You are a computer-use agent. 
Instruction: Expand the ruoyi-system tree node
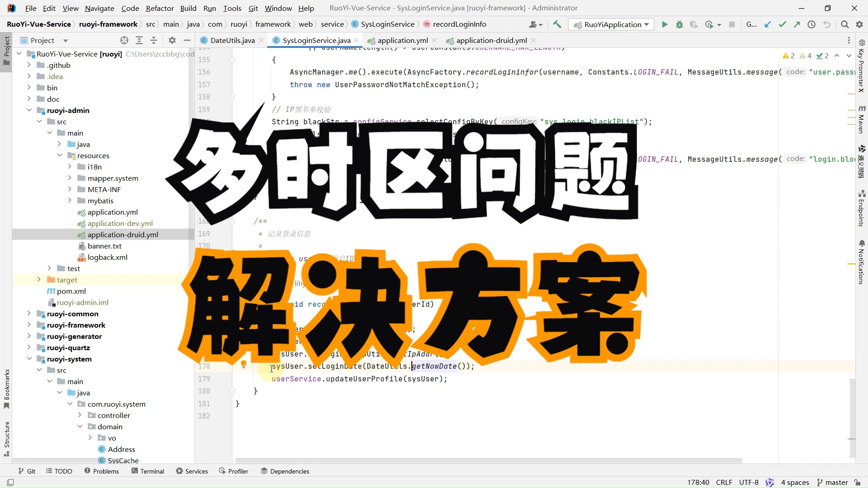pos(28,359)
